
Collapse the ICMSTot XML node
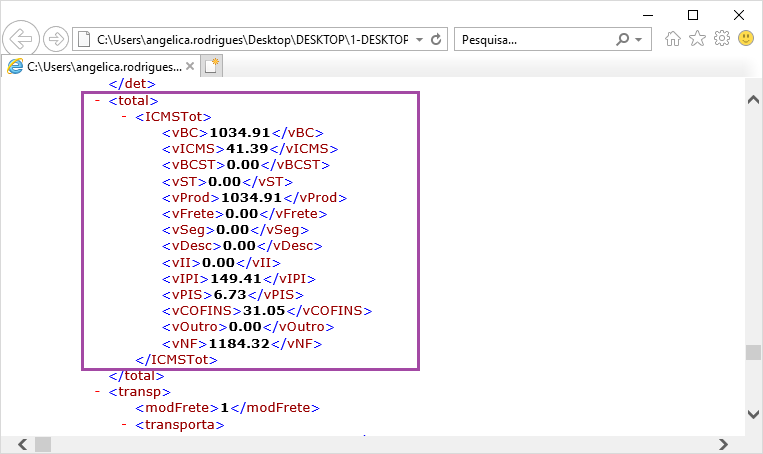tap(123, 117)
